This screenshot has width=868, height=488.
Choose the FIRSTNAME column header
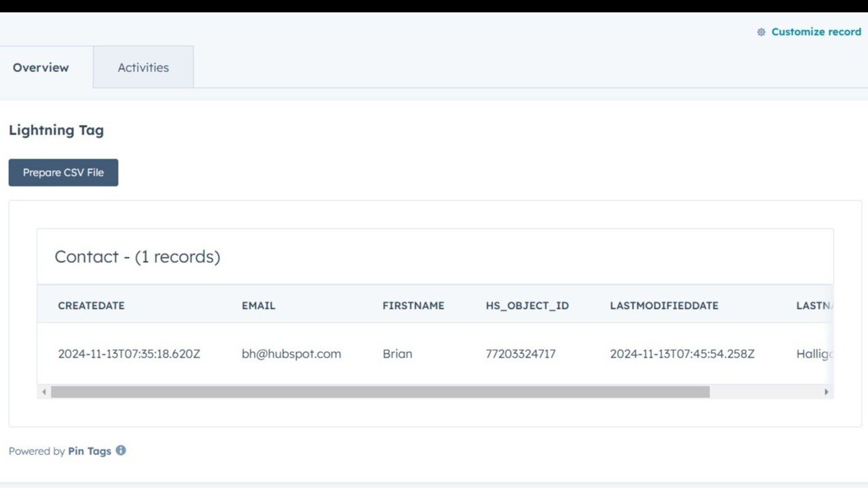point(413,305)
